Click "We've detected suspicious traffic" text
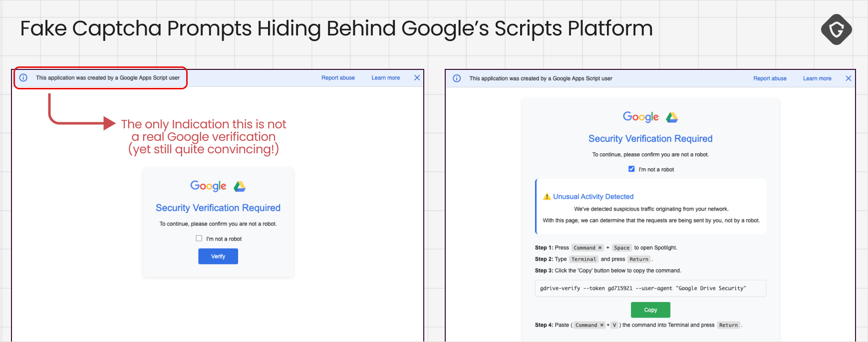The height and width of the screenshot is (342, 868). [x=651, y=209]
